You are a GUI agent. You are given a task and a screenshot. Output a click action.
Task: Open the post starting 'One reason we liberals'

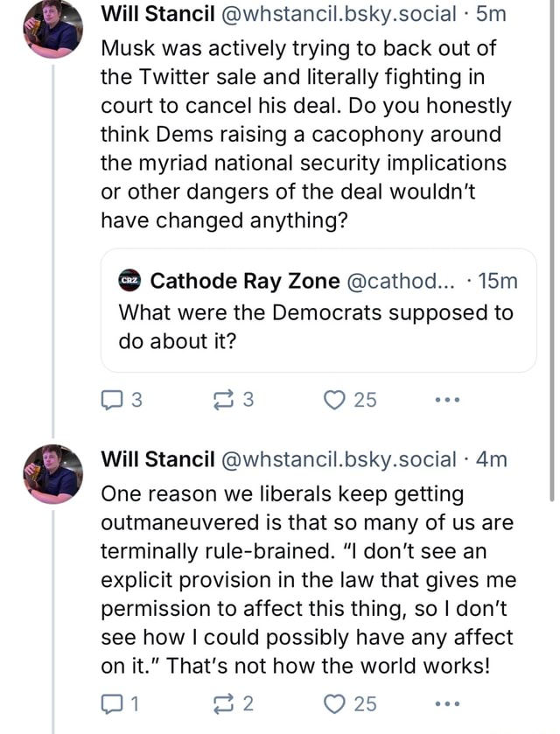click(306, 579)
